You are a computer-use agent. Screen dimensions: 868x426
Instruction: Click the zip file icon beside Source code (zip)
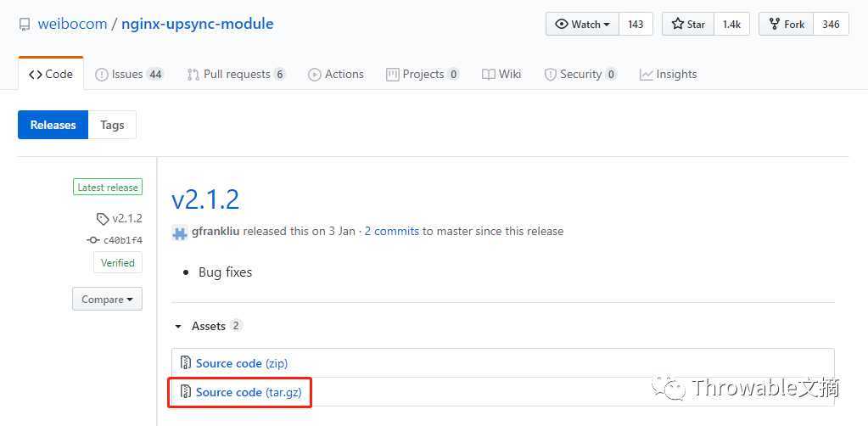186,363
